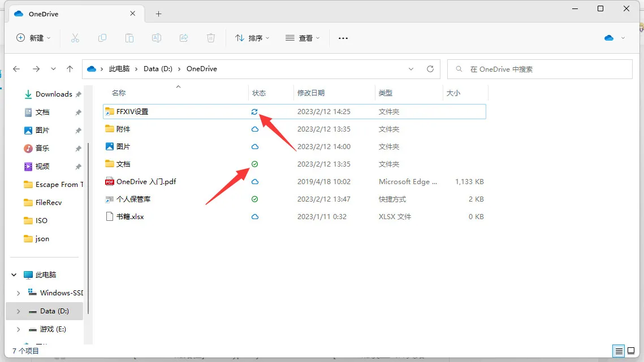Click the search magnifier icon

pos(459,69)
